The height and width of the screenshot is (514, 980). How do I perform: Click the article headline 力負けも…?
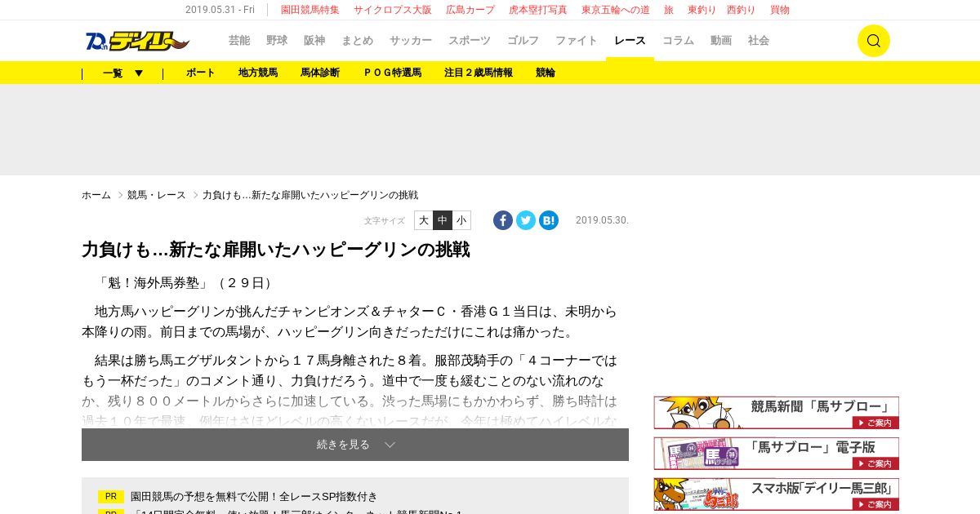[x=276, y=250]
